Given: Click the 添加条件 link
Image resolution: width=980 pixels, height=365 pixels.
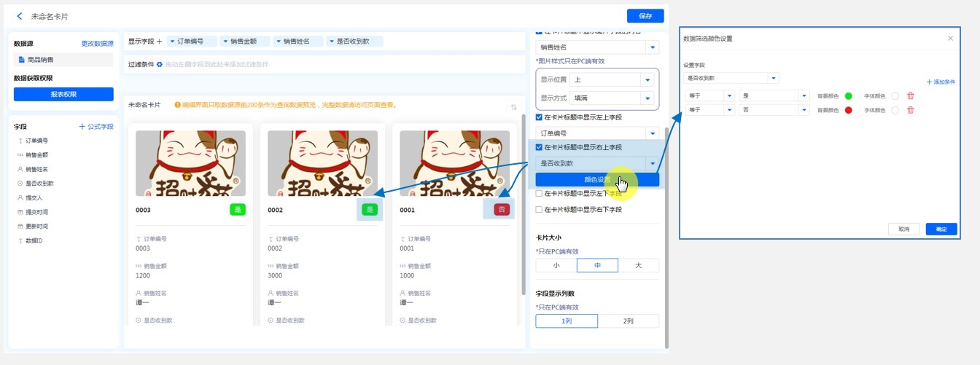Looking at the screenshot, I should 941,82.
